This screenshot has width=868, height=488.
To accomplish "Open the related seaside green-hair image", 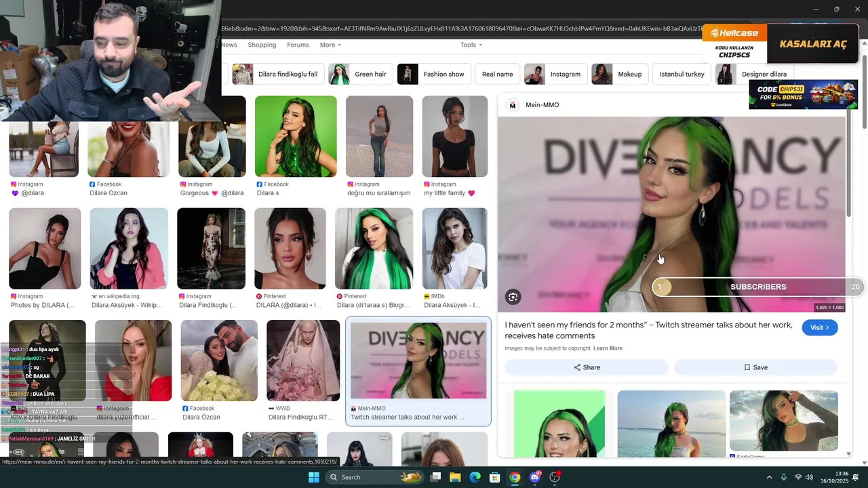I will (x=671, y=424).
